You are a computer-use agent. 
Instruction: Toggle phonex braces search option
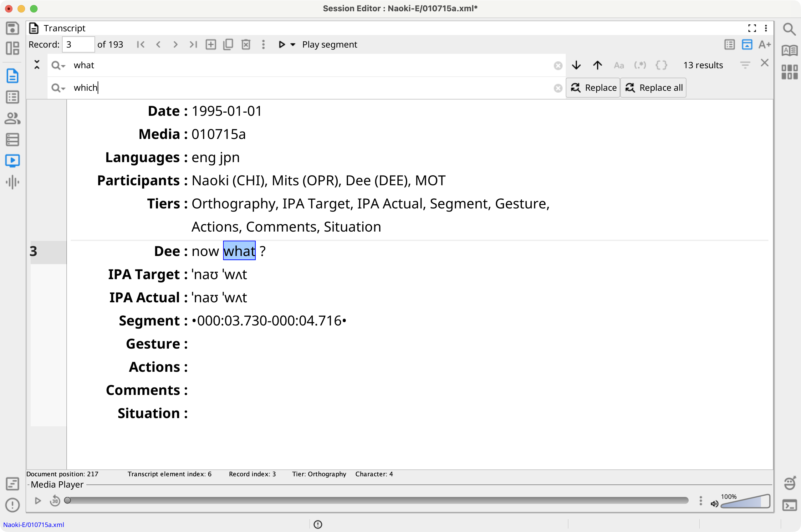[x=661, y=65]
